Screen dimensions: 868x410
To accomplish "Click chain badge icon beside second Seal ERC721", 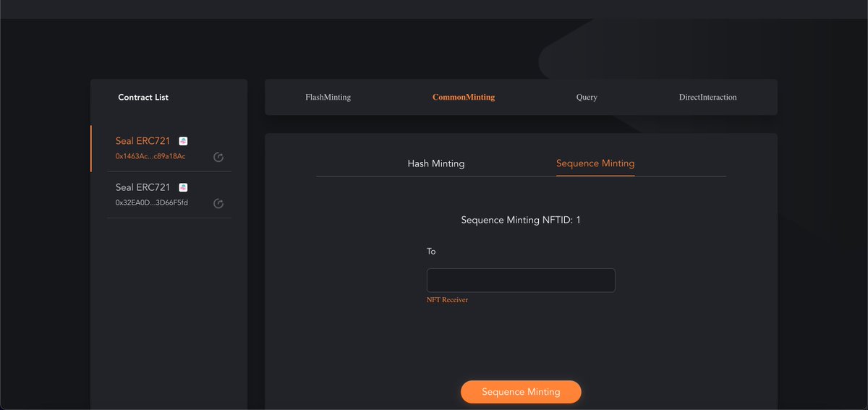I will pyautogui.click(x=183, y=187).
